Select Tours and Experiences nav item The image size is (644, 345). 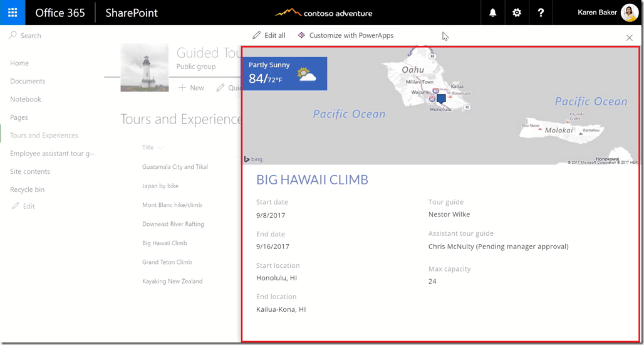(x=44, y=135)
